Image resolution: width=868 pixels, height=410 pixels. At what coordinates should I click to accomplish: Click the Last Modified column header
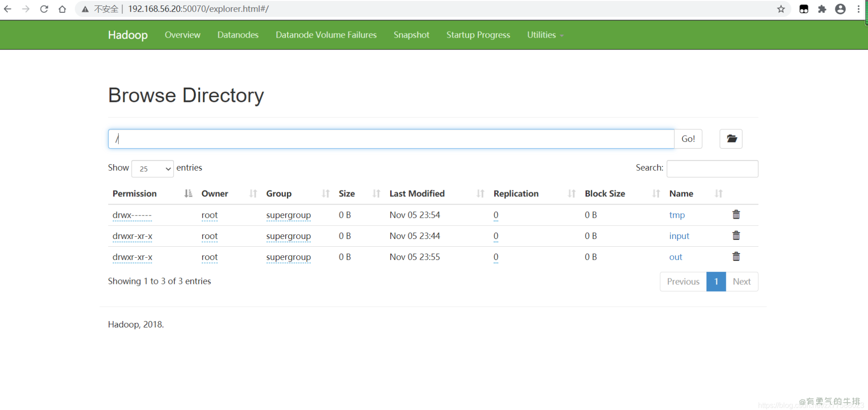click(417, 194)
